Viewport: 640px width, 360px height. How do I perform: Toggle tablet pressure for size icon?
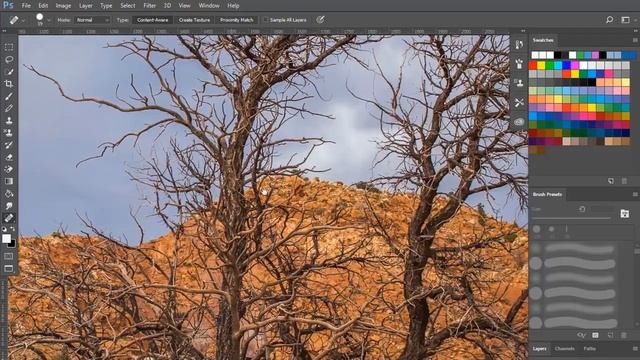coord(320,20)
